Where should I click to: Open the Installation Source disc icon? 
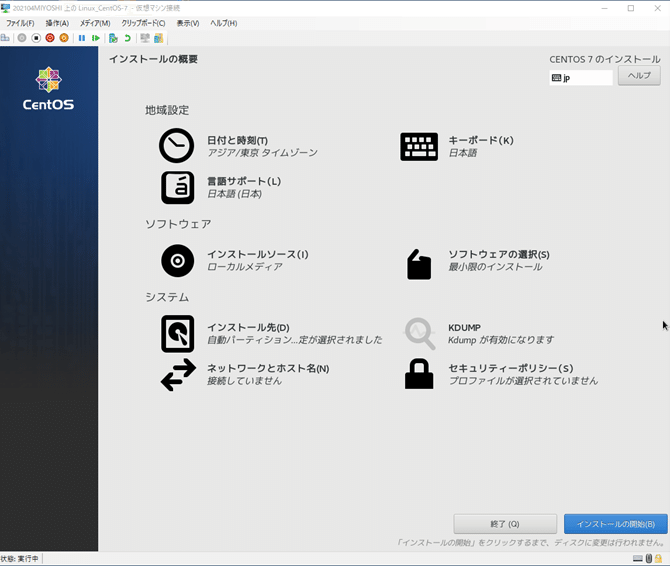tap(177, 261)
